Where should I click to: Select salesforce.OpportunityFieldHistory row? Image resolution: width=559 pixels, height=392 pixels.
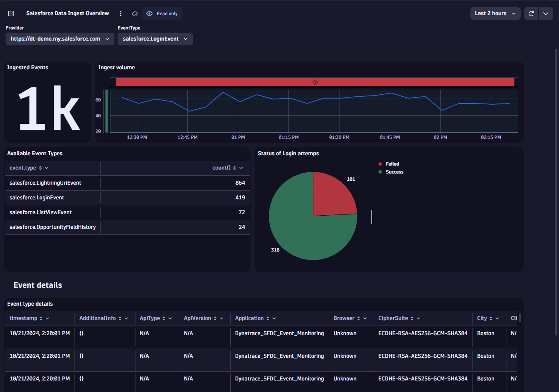pyautogui.click(x=127, y=227)
